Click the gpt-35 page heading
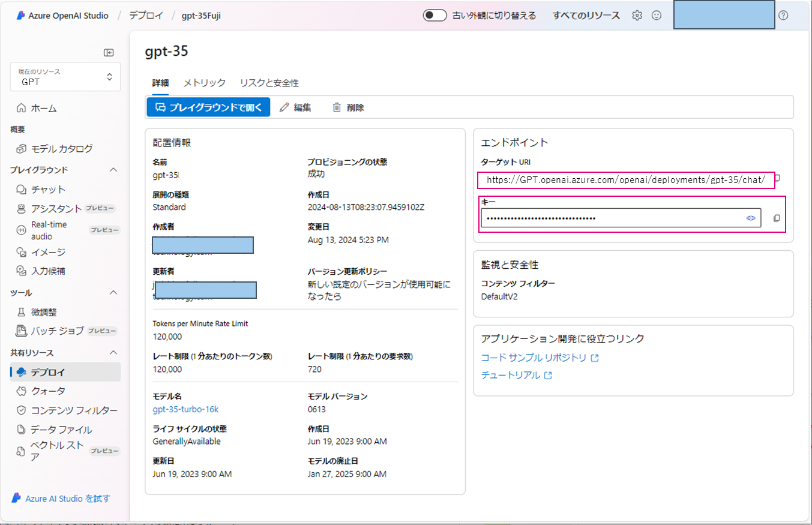Screen dimensions: 812x525 (x=167, y=51)
